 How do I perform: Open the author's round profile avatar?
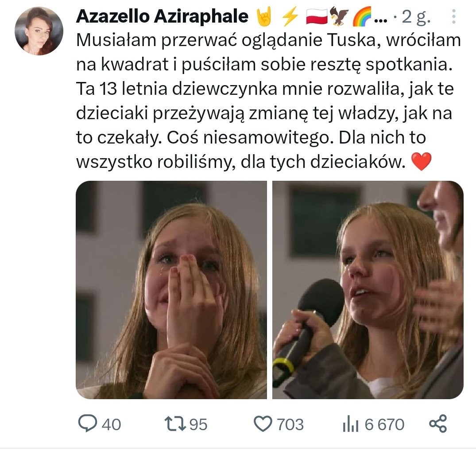[x=39, y=31]
